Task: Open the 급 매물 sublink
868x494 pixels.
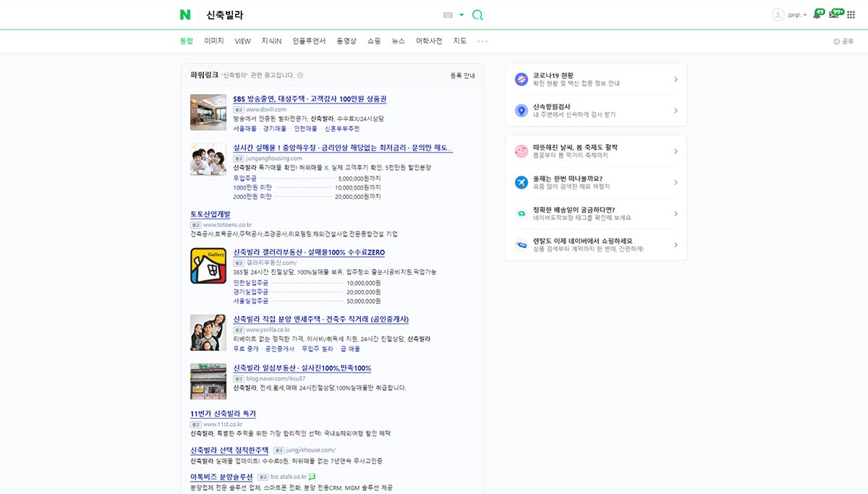Action: (x=350, y=349)
